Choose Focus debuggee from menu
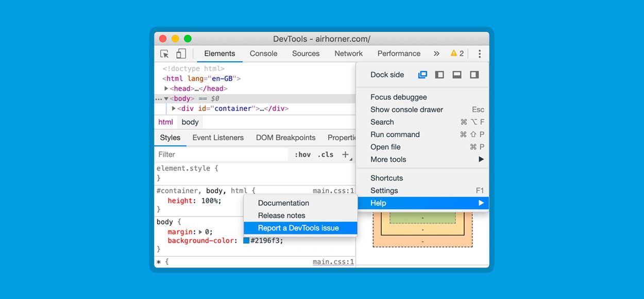This screenshot has width=644, height=299. 422,97
